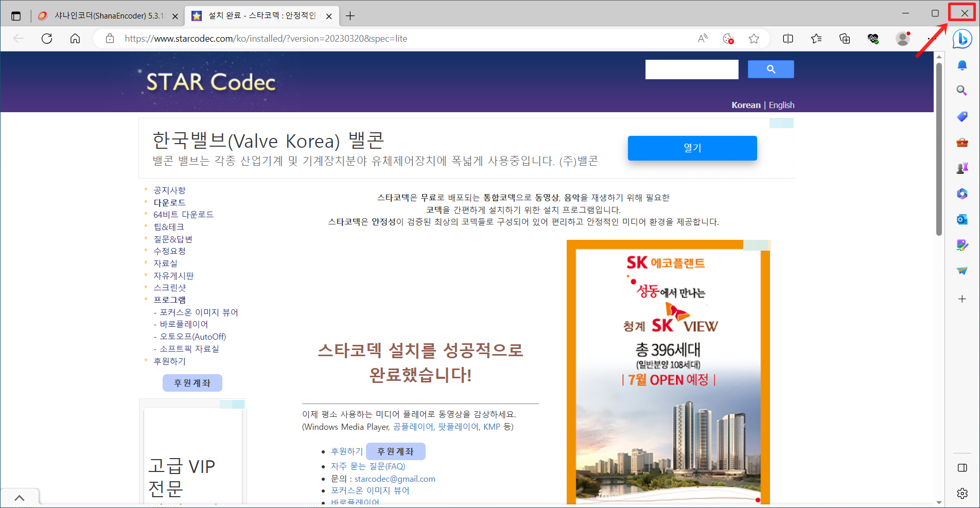The height and width of the screenshot is (508, 980).
Task: Click 후원계좌 button under left menu
Action: [x=192, y=383]
